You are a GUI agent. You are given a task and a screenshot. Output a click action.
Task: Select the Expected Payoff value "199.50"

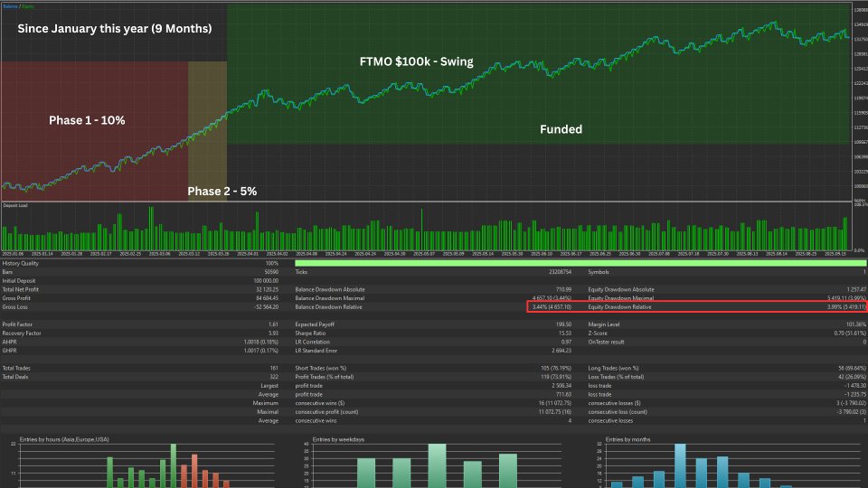point(563,324)
